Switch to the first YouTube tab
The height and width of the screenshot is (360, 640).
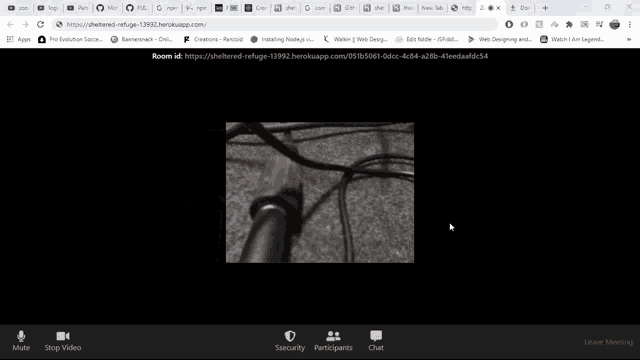pos(18,8)
